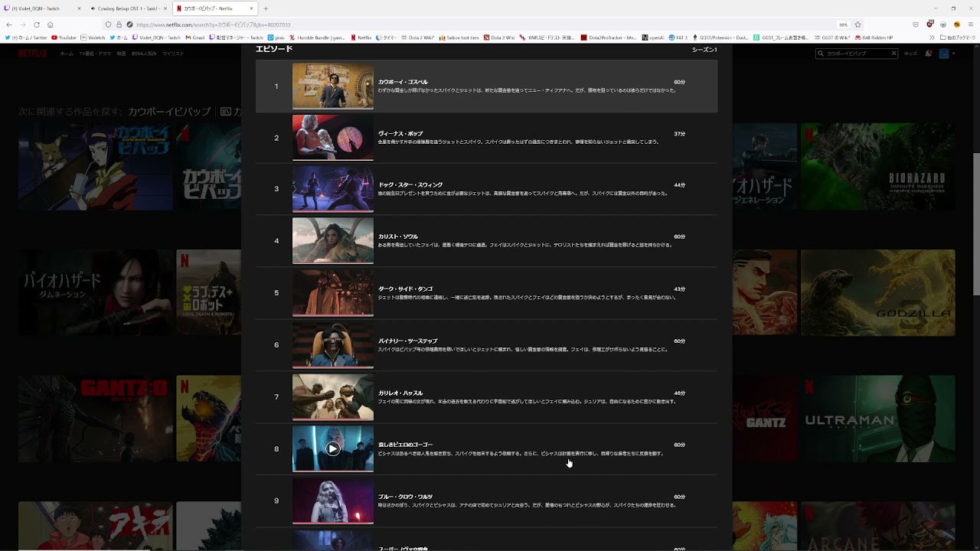Open the Pocket save icon in toolbar

(x=916, y=24)
